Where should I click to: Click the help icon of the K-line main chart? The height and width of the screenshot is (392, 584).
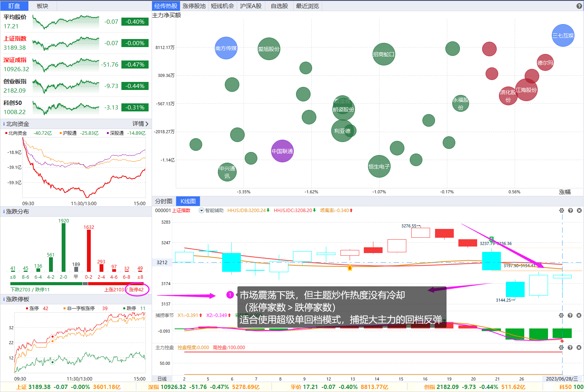570,211
